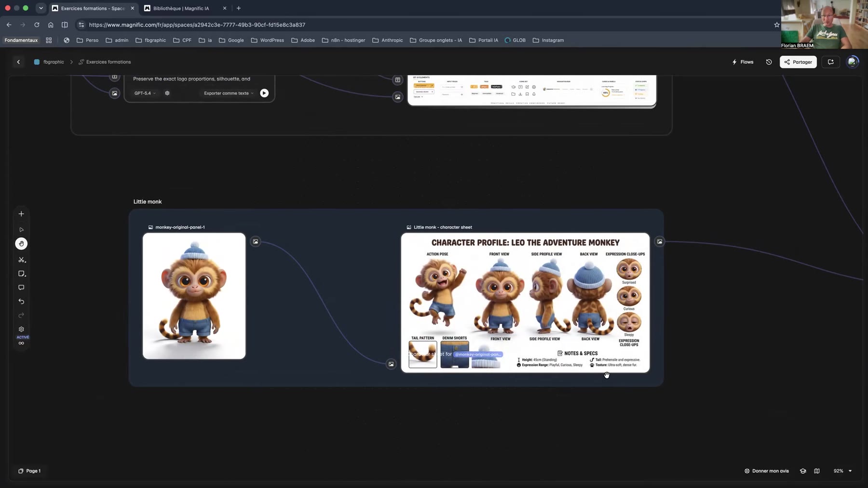Image resolution: width=868 pixels, height=488 pixels.
Task: Toggle the minimap map icon
Action: pos(817,471)
